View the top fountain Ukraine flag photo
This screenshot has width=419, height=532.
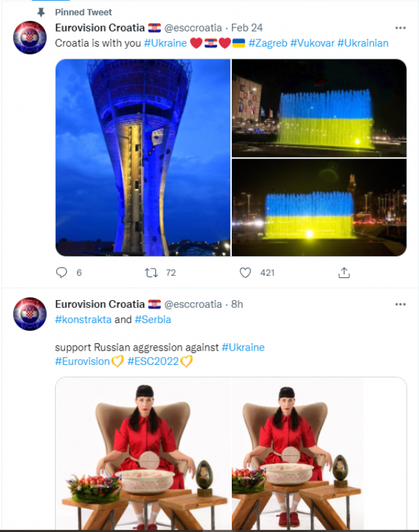(x=319, y=108)
